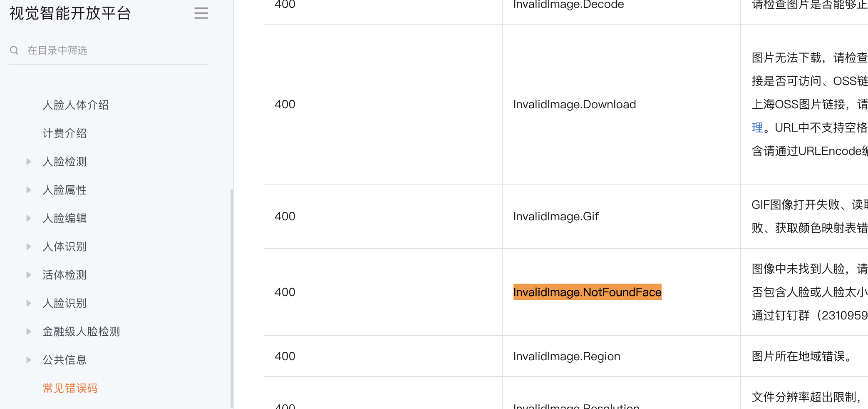The height and width of the screenshot is (409, 868).
Task: Expand the 人脸检测 section arrow
Action: click(29, 162)
